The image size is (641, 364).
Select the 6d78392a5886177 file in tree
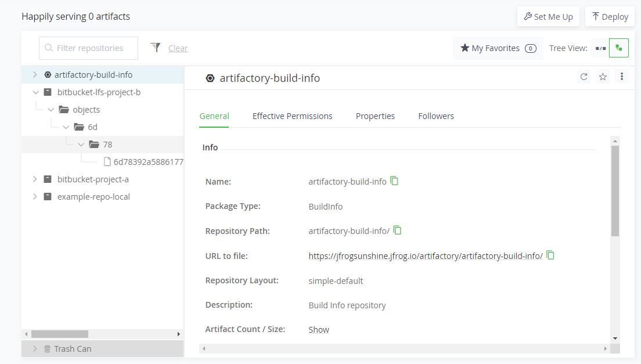[149, 162]
